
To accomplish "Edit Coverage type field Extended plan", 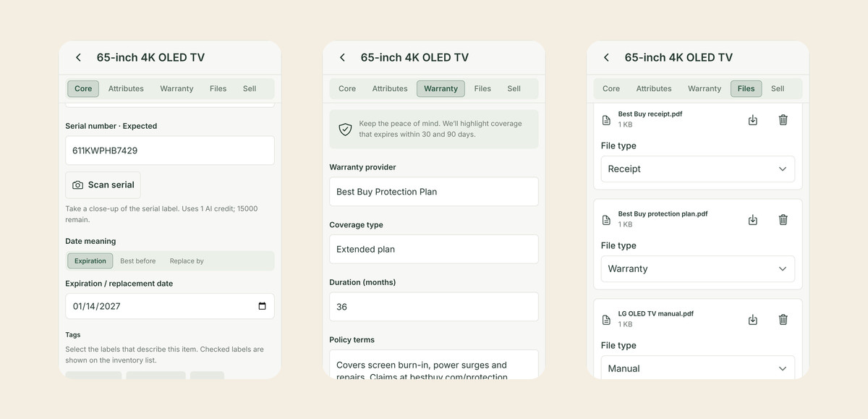I will point(434,249).
